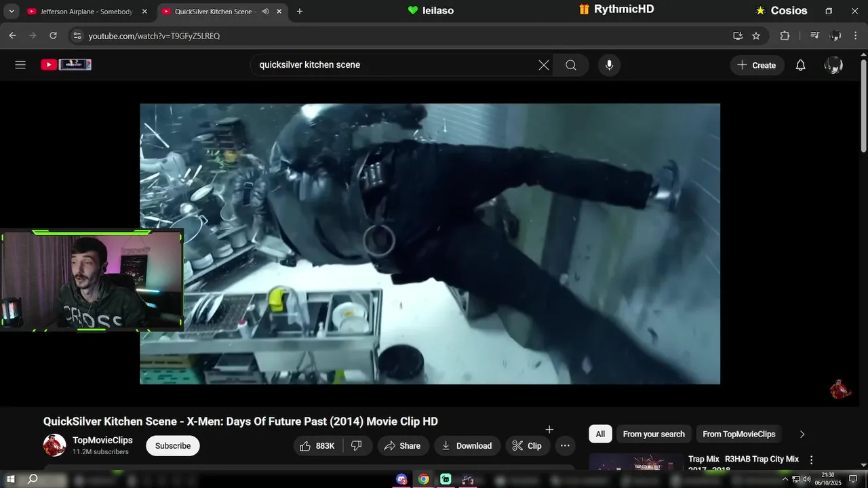The image size is (868, 488).
Task: Open media controls icon in toolbar
Action: 815,36
